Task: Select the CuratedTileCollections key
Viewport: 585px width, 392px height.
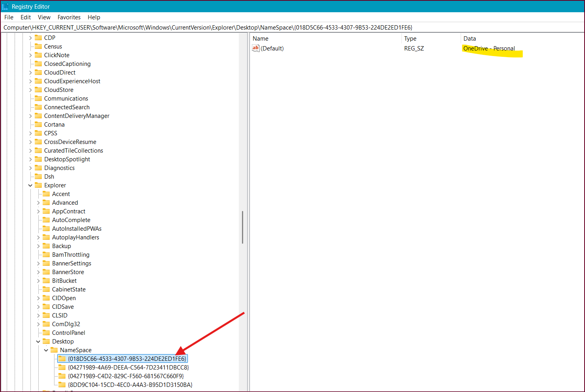Action: pyautogui.click(x=73, y=151)
